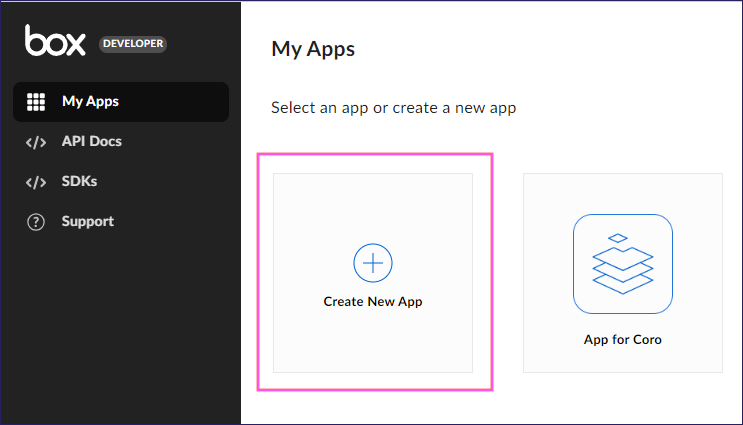Click the empty sidebar area below Support

coord(120,330)
